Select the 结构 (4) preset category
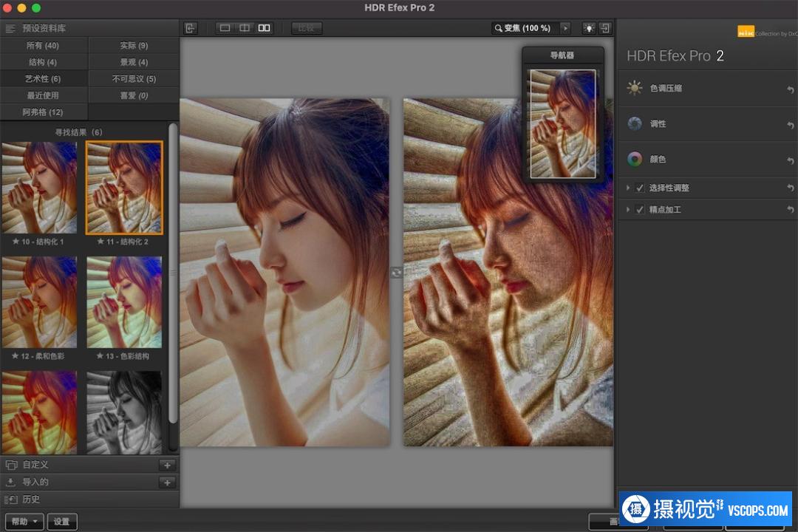 pos(44,62)
